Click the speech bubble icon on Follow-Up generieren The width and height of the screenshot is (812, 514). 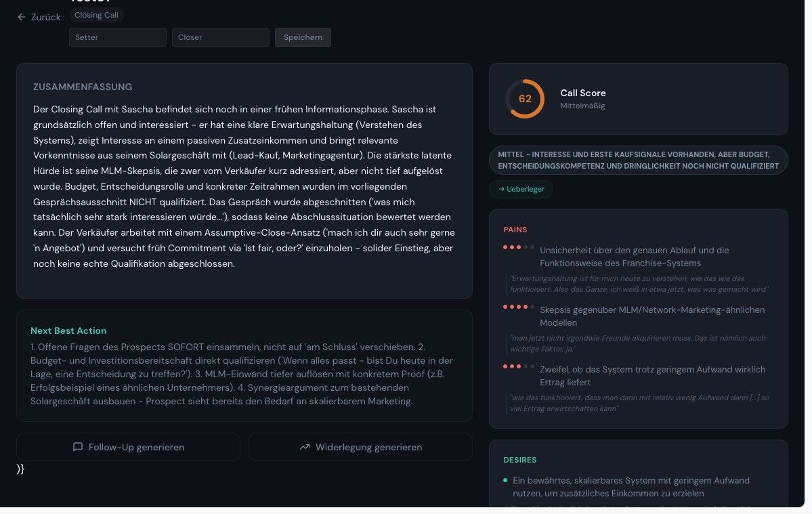point(78,447)
